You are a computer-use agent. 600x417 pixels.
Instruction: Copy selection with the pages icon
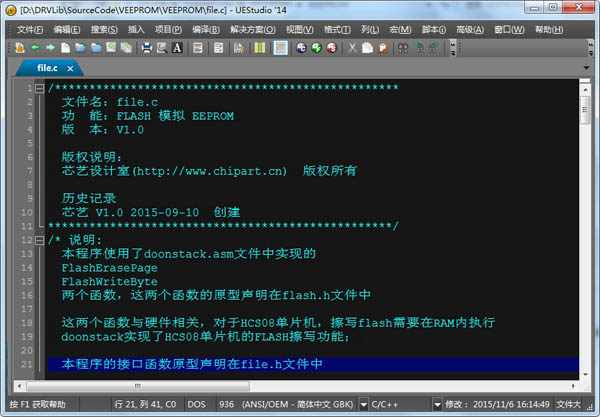[x=367, y=48]
